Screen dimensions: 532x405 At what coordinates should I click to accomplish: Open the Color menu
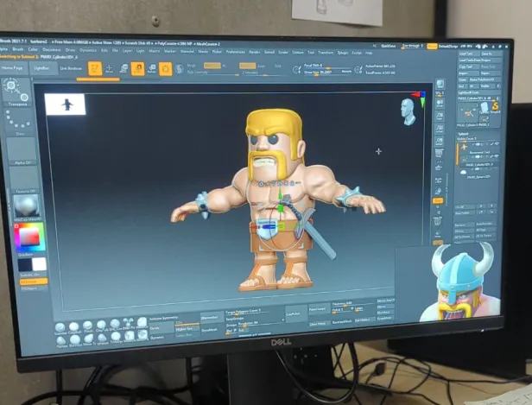(33, 49)
